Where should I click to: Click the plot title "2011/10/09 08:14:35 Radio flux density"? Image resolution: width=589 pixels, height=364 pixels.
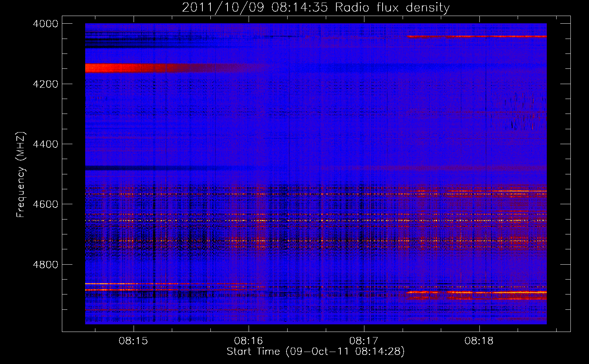coord(316,7)
